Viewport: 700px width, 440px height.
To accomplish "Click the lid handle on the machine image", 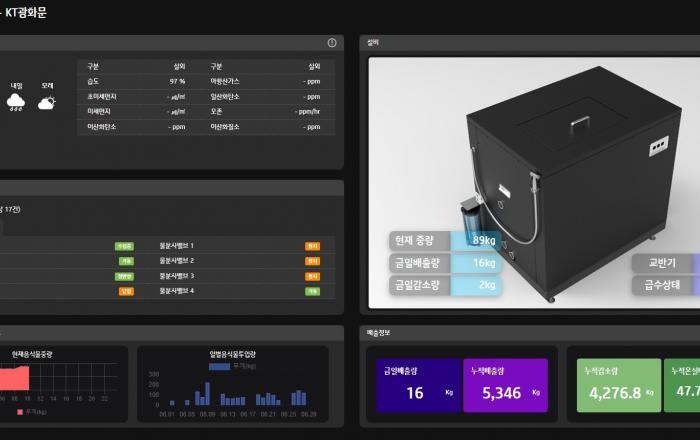I will click(582, 125).
